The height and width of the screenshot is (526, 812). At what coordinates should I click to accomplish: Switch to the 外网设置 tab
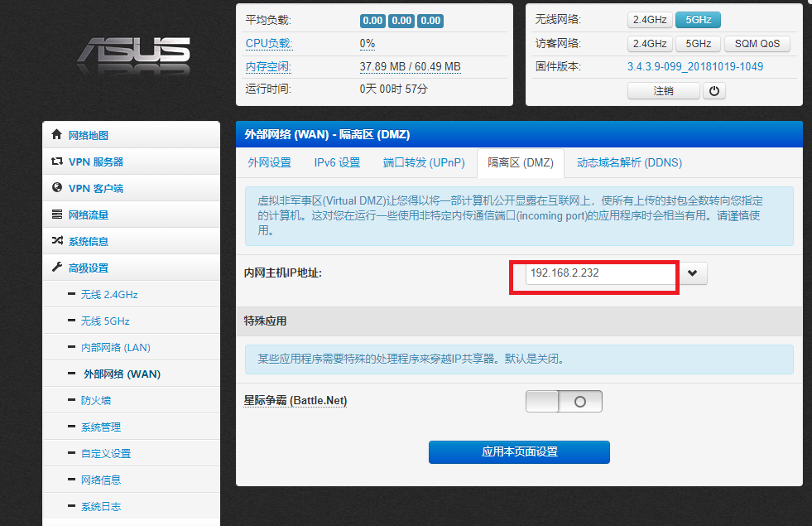pos(269,162)
